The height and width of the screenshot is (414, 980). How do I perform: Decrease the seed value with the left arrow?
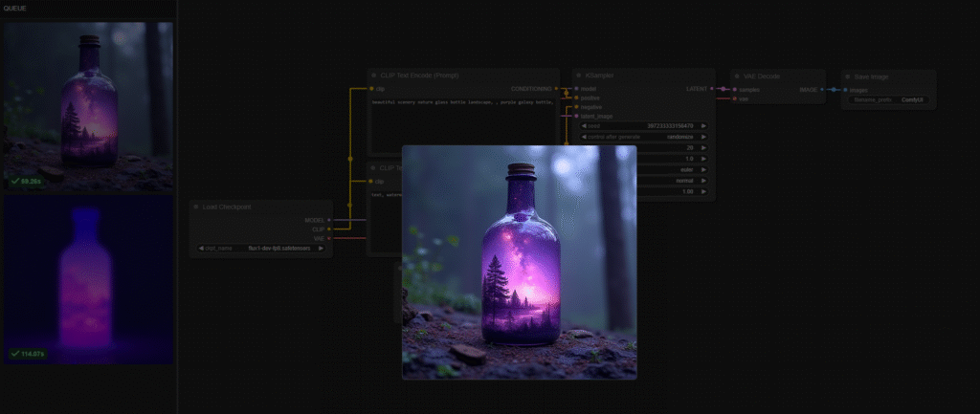[x=582, y=125]
